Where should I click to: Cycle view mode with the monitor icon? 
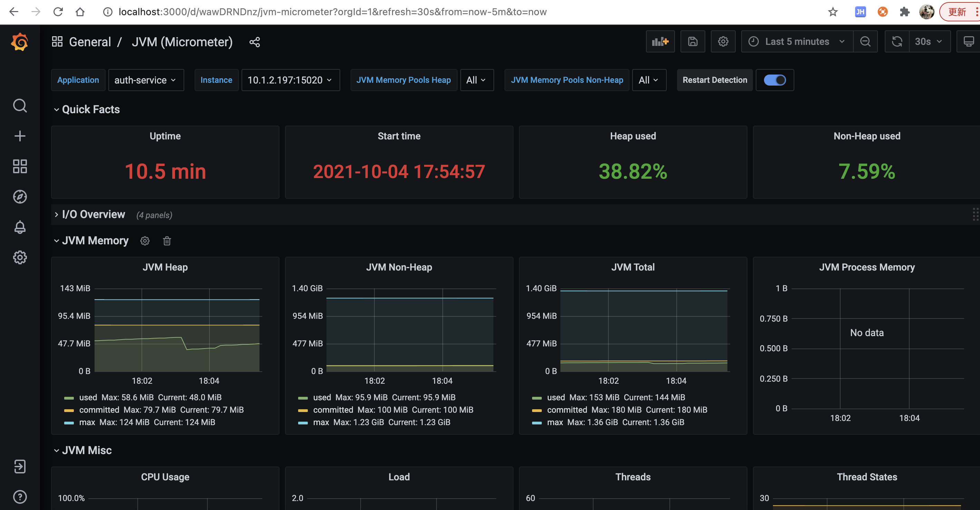pos(968,41)
